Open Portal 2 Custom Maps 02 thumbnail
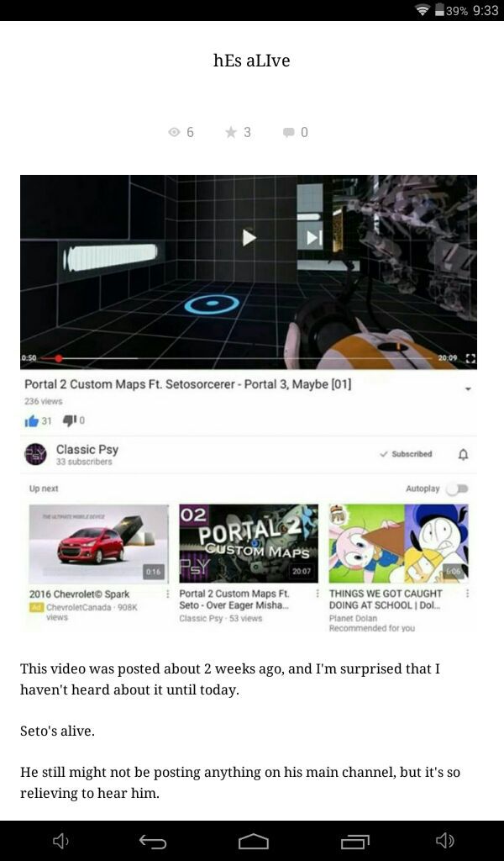The image size is (504, 861). tap(249, 543)
